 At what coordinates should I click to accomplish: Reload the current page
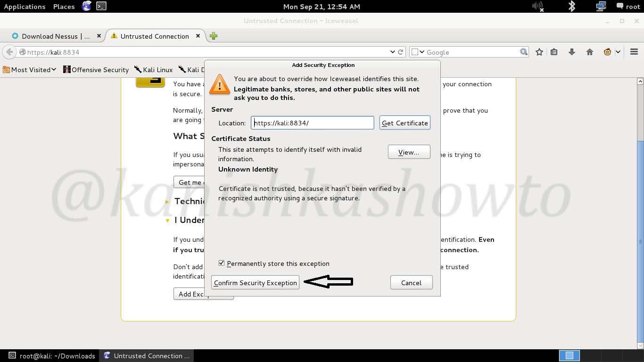click(401, 52)
